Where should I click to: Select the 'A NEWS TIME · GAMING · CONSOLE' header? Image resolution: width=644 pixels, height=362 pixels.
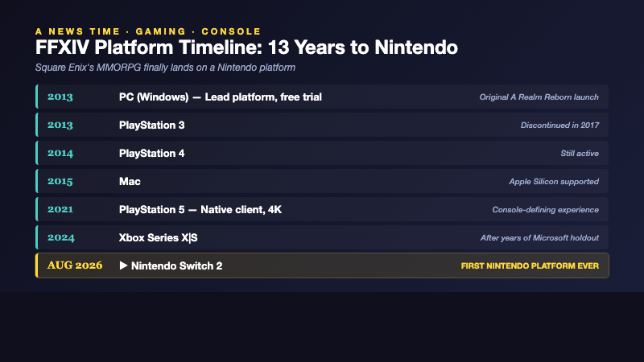pyautogui.click(x=148, y=31)
